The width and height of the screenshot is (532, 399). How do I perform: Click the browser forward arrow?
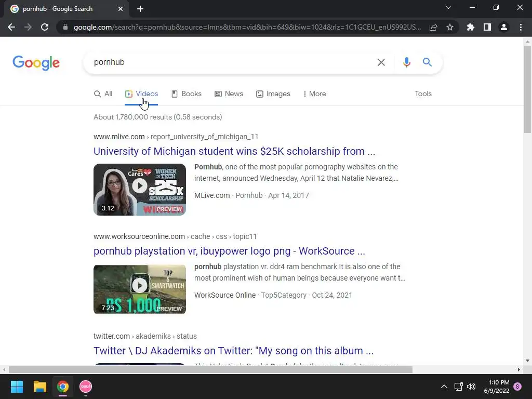28,27
